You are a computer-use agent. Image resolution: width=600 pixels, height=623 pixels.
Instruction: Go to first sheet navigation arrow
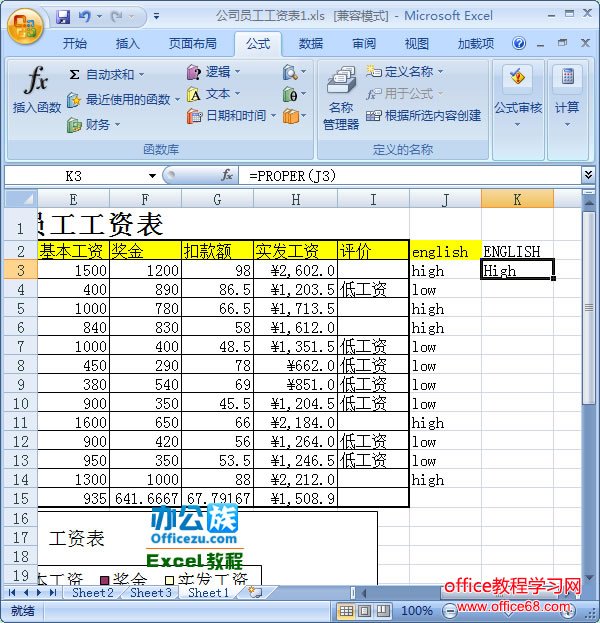point(12,593)
